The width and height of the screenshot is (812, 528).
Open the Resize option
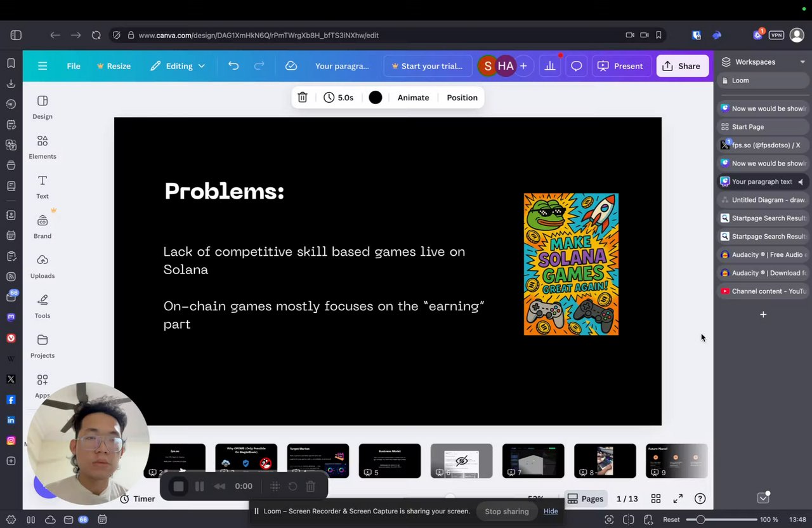tap(114, 66)
